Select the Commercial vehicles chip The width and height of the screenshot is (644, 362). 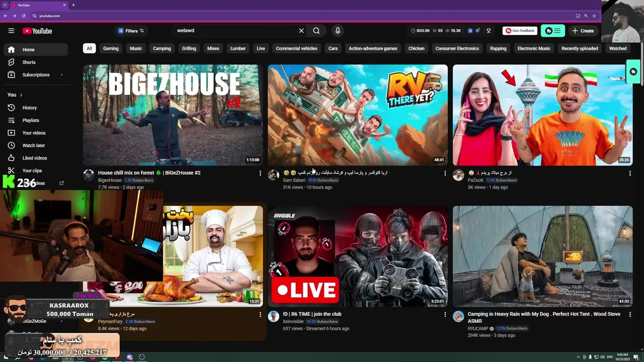(x=296, y=48)
